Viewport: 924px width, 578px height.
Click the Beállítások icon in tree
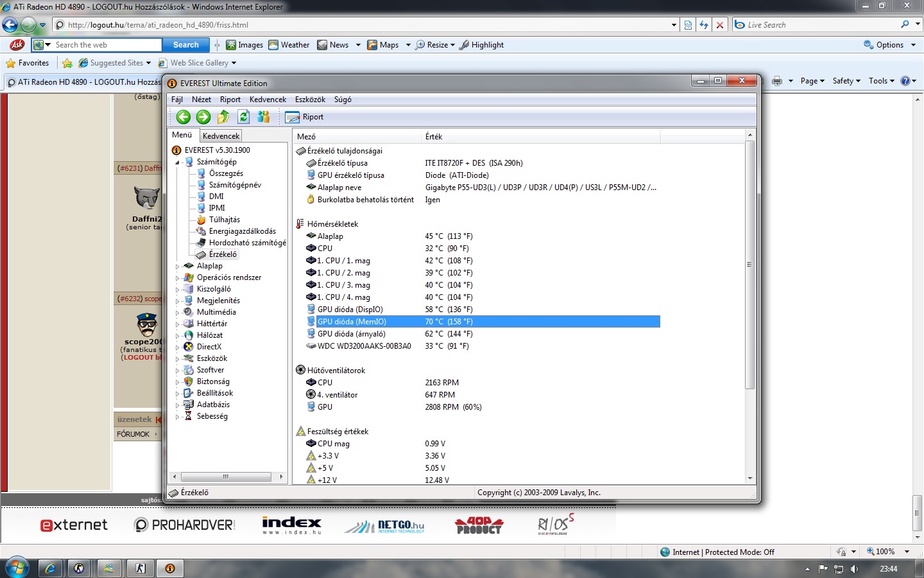click(x=189, y=393)
